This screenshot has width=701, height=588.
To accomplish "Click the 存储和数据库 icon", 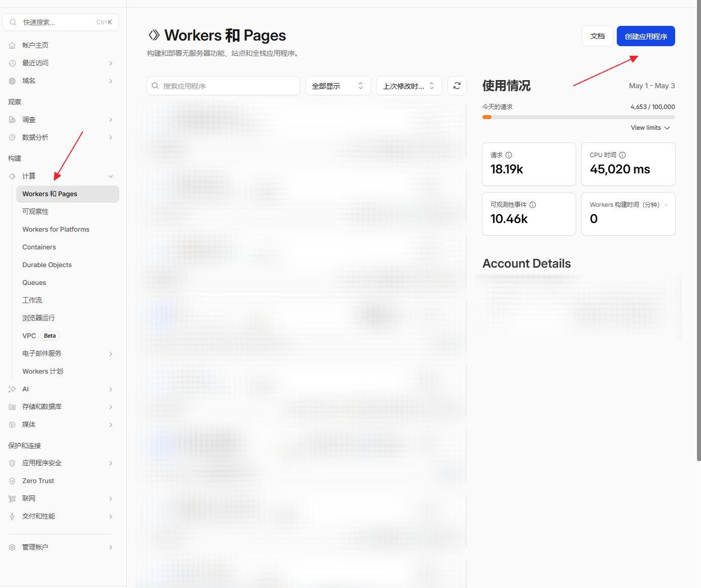I will [12, 407].
